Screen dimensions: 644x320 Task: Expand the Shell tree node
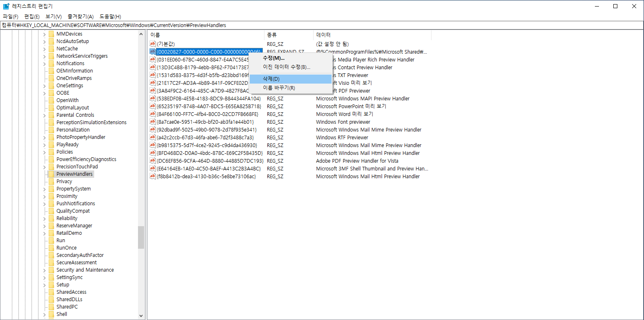pos(45,314)
